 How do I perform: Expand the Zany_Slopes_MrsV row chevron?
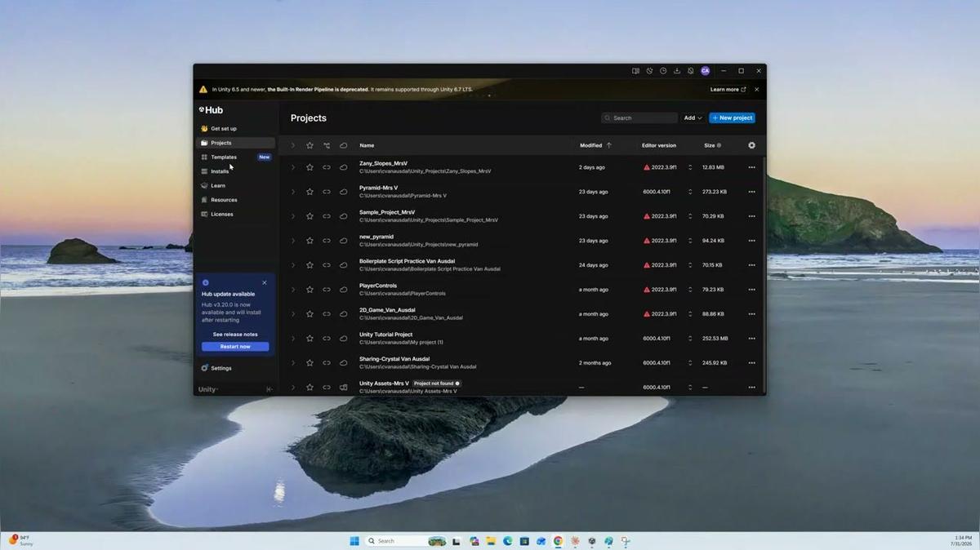(x=293, y=167)
